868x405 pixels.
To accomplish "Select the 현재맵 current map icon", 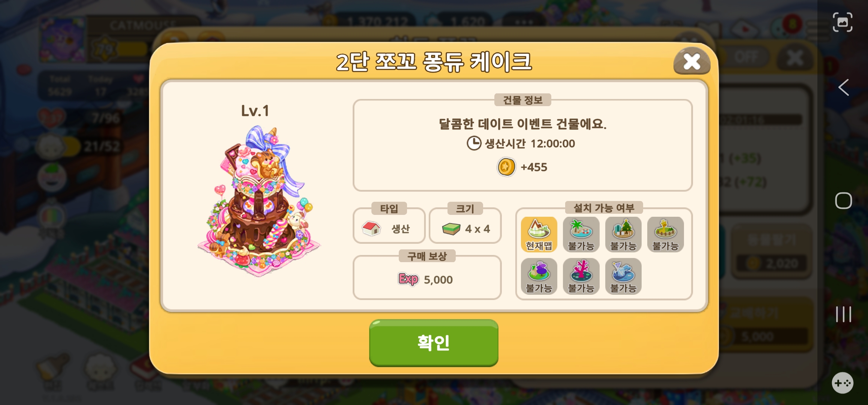I will 539,234.
